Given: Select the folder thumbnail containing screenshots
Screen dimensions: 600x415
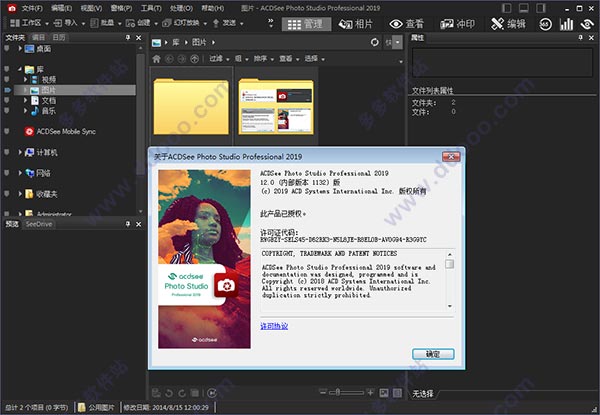Looking at the screenshot, I should pos(276,106).
